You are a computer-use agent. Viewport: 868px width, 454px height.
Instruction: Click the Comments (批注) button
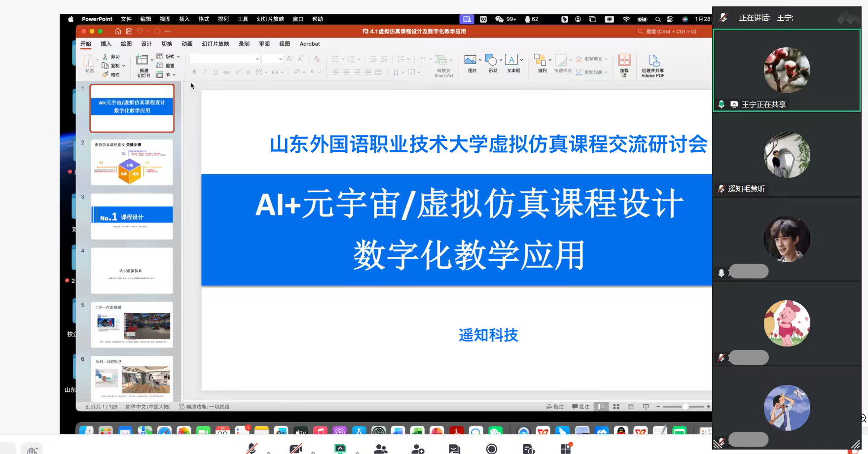point(581,407)
